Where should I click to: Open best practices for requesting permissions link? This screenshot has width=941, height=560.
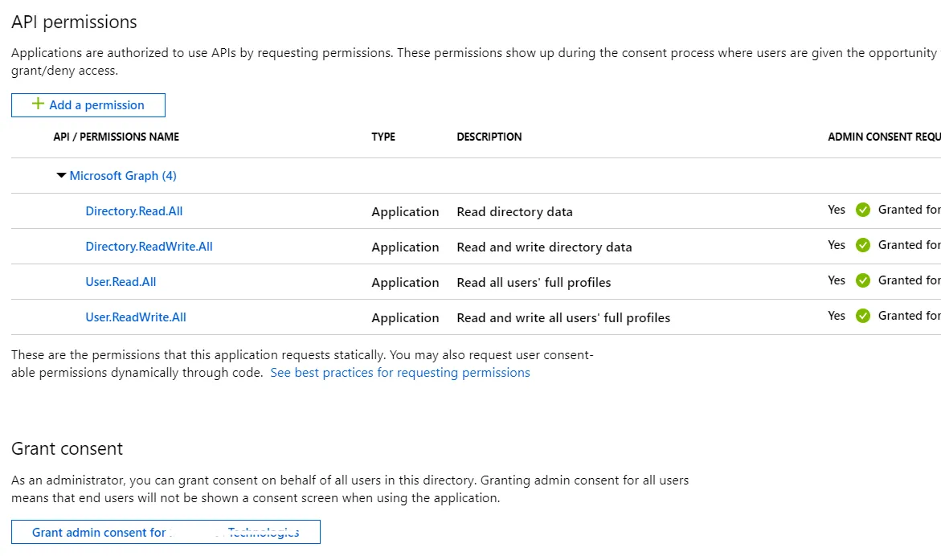coord(400,373)
